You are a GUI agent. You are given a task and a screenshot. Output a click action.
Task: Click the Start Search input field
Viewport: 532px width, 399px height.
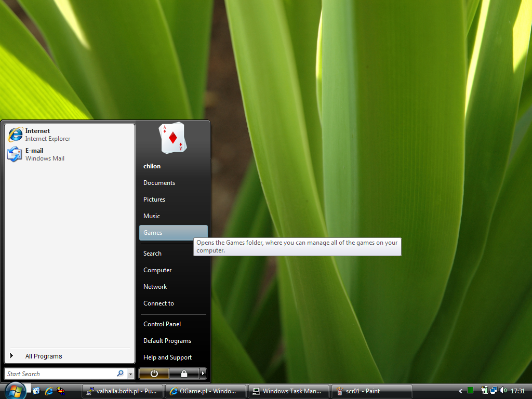click(x=60, y=374)
